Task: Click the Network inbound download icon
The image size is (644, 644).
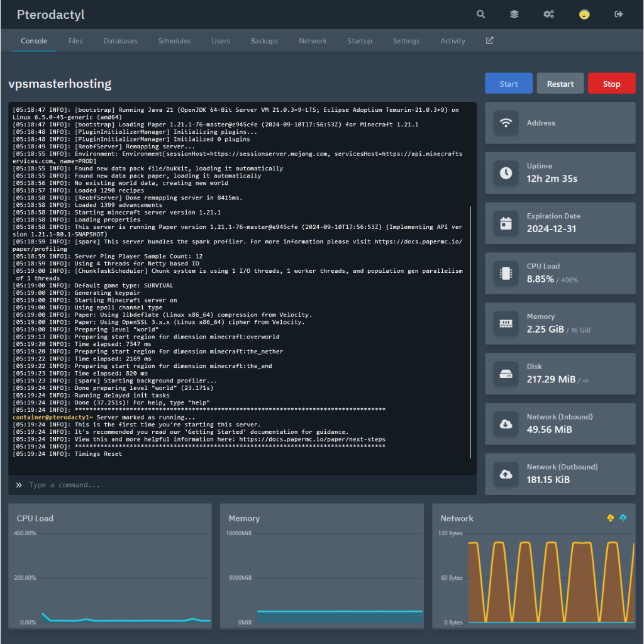Action: pyautogui.click(x=506, y=424)
